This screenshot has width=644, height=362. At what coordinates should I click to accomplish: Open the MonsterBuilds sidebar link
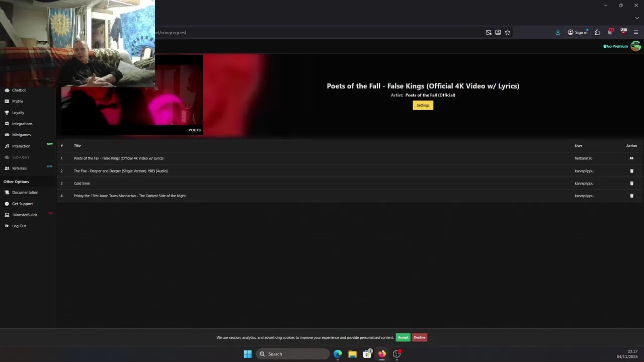point(25,215)
